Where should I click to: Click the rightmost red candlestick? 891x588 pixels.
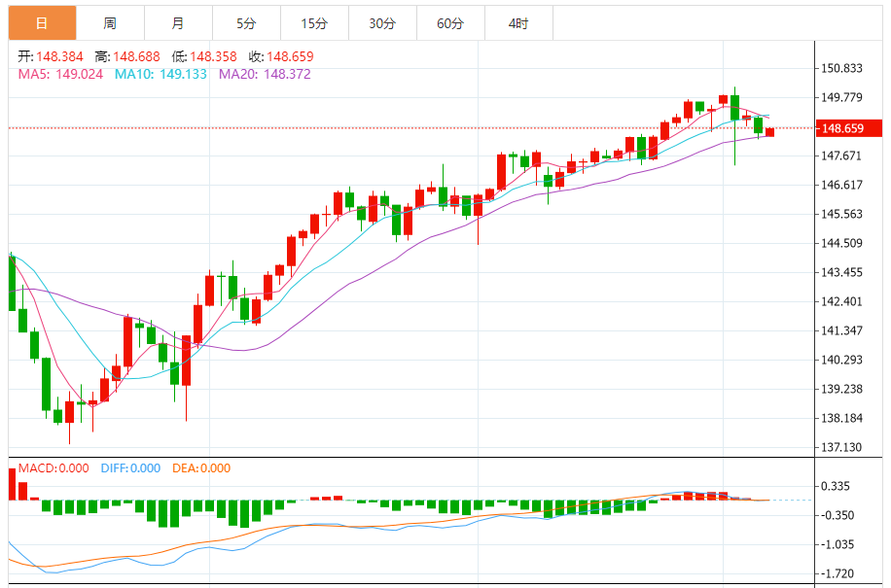pos(769,131)
